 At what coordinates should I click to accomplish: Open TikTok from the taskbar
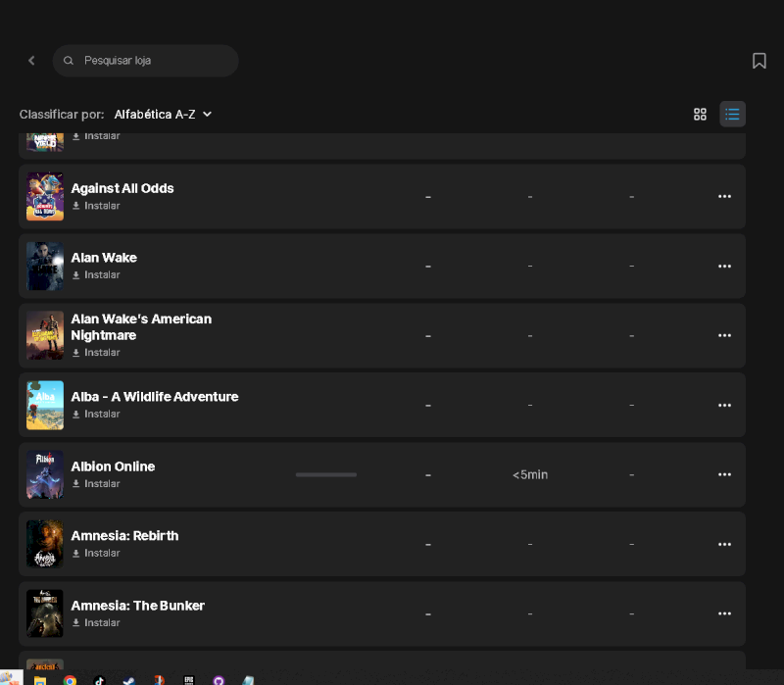(100, 680)
